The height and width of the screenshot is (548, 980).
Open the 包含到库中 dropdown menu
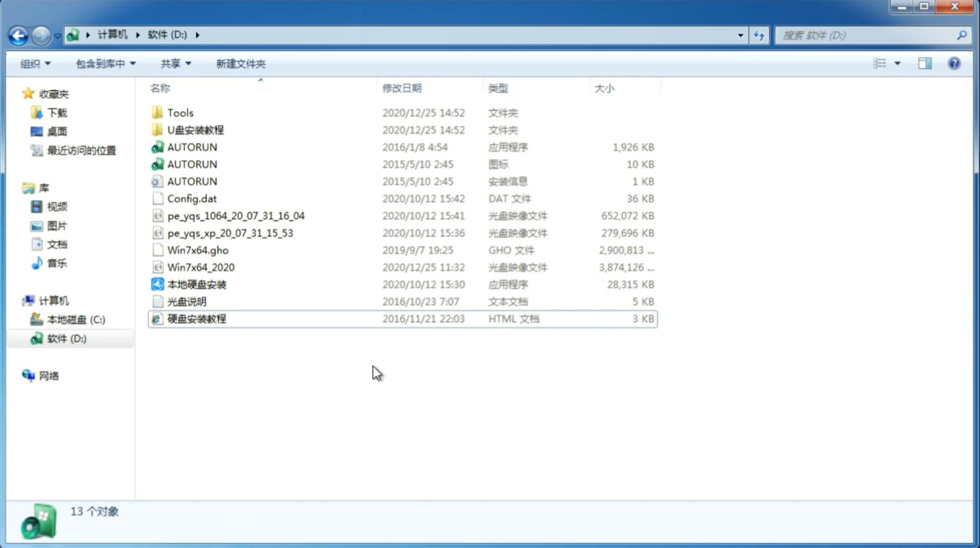(x=104, y=63)
